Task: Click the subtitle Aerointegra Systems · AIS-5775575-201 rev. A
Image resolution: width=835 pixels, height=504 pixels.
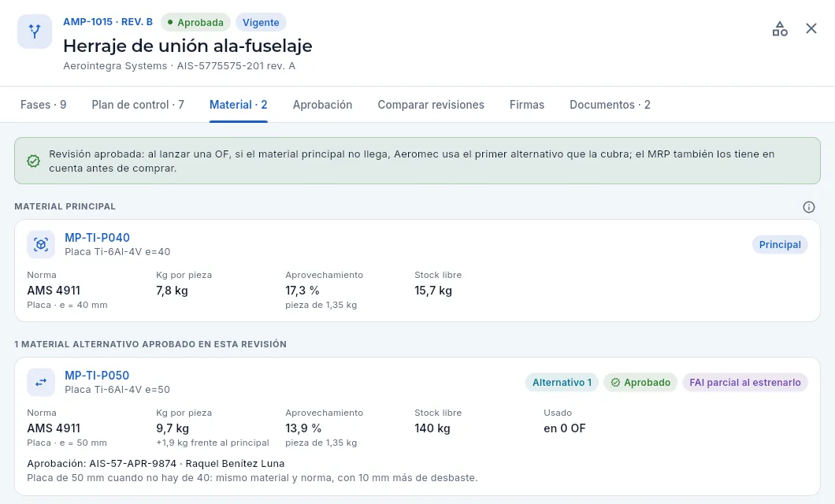Action: point(180,66)
